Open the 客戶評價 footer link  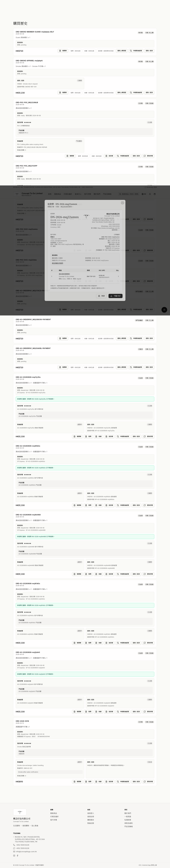pyautogui.click(x=53, y=820)
